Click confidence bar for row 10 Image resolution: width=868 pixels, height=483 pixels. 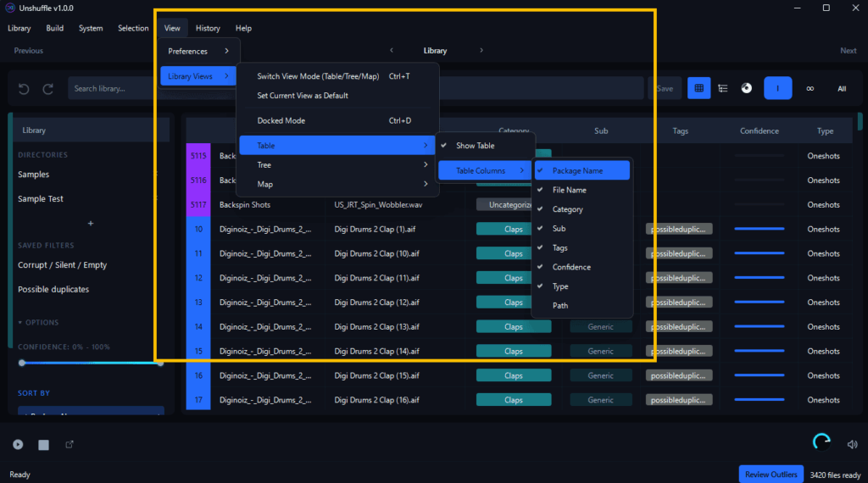759,229
